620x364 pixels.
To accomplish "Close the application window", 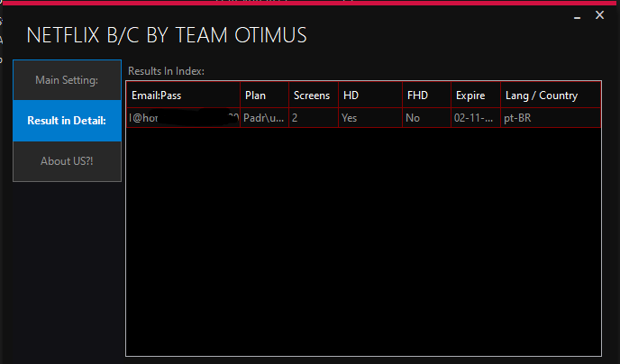I will point(600,16).
